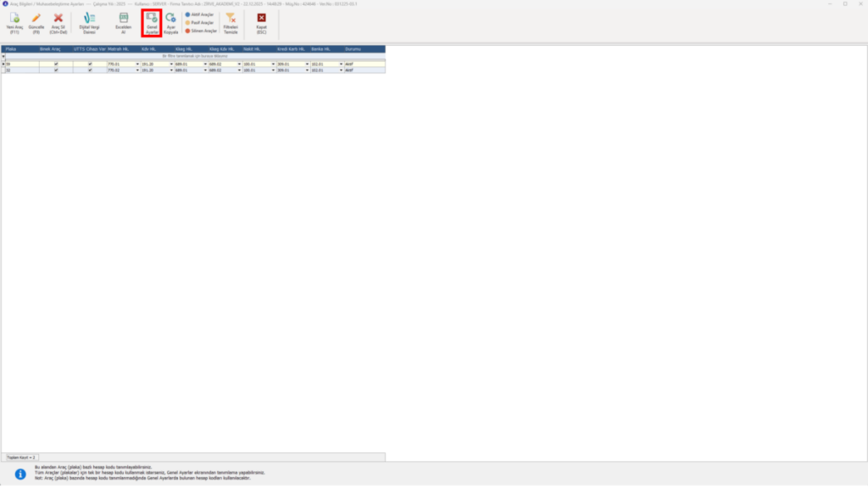Click the Kkeg Kdv Hk. column header
This screenshot has height=488, width=868.
coord(225,49)
